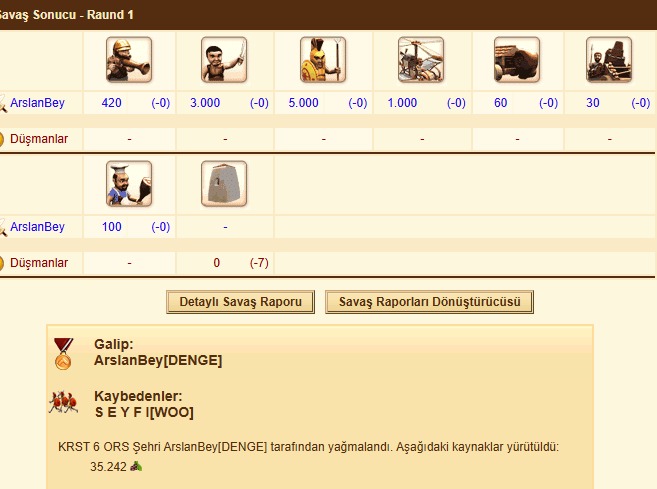Select the town wall icon

tap(224, 184)
